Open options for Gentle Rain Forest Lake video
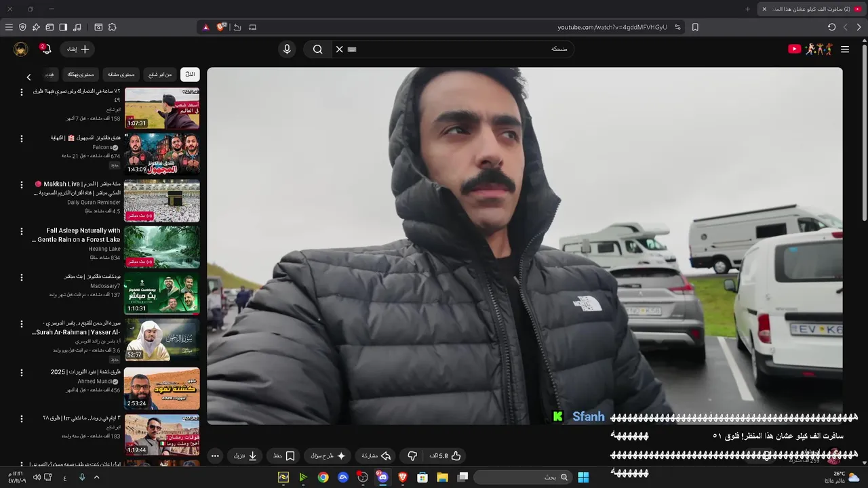The height and width of the screenshot is (488, 868). (x=21, y=231)
